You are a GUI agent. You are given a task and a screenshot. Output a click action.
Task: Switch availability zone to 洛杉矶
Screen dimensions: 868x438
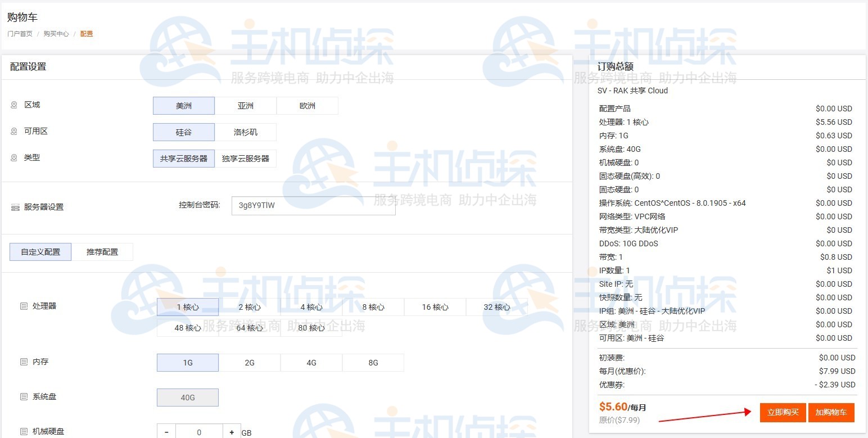pyautogui.click(x=245, y=132)
